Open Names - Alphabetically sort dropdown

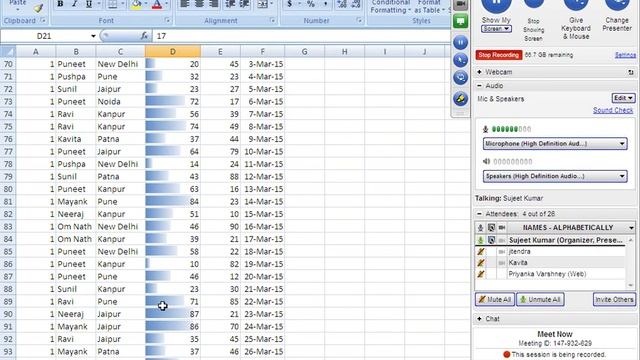point(631,228)
